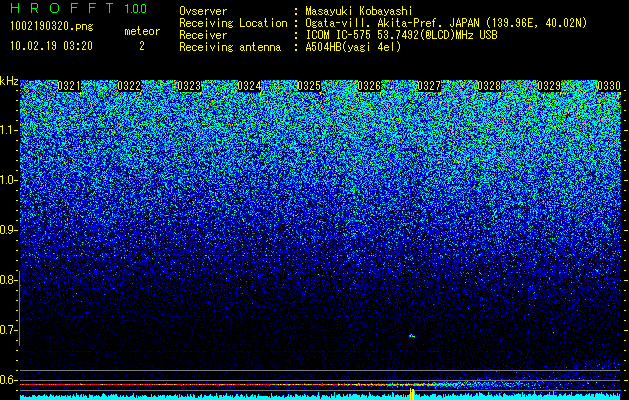Click the Receiving antenna field label
Screen dimensions: 629x400
pyautogui.click(x=230, y=47)
